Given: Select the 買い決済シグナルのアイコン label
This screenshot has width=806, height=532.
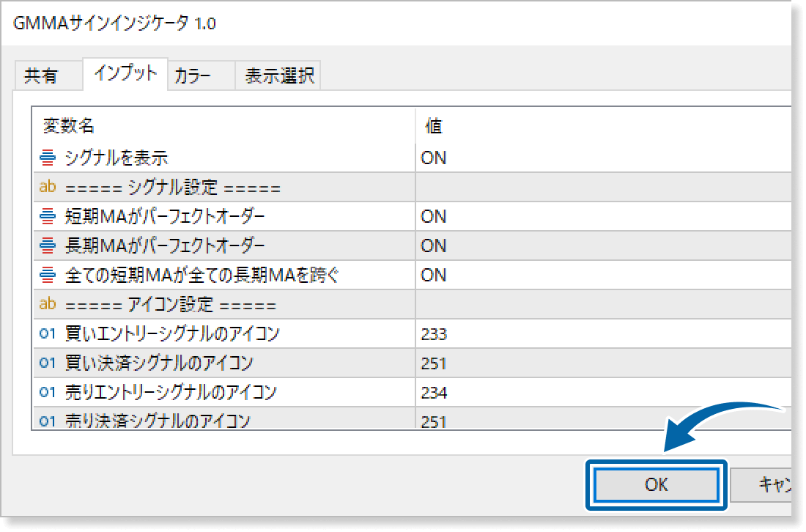Looking at the screenshot, I should click(159, 363).
